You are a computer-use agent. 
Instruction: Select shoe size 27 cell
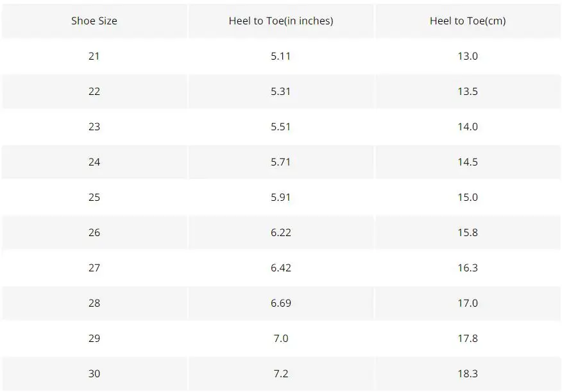tap(94, 268)
